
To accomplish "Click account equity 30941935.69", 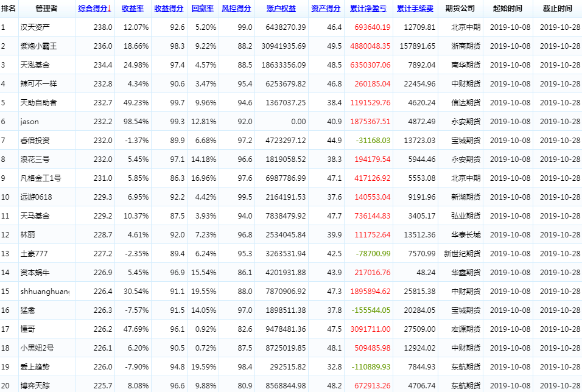I will pos(284,46).
